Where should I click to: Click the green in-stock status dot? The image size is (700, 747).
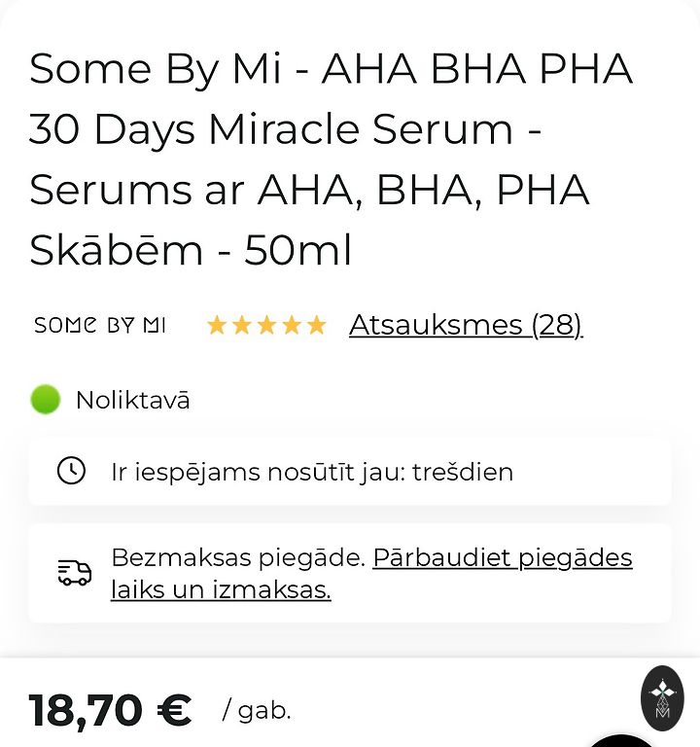tap(46, 400)
